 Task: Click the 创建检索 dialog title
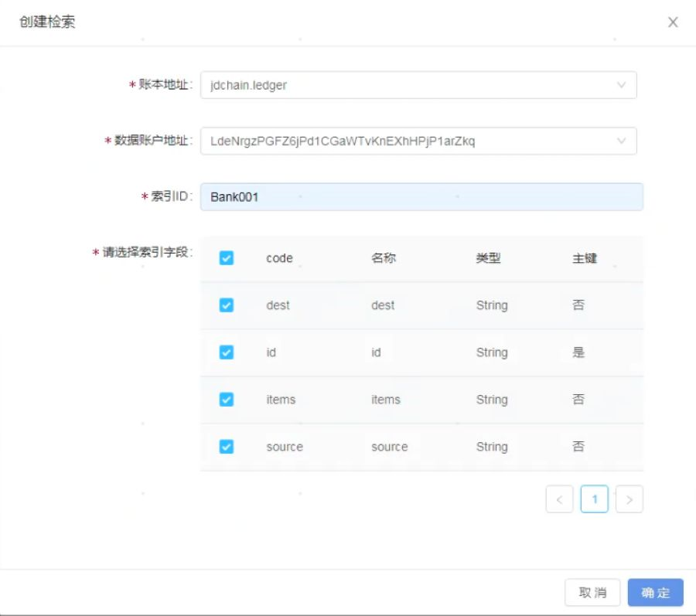47,22
